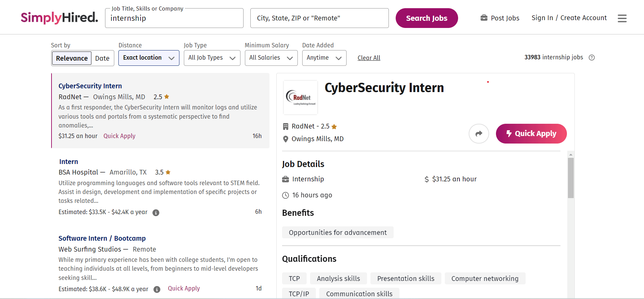
Task: Click the Clear All filters link
Action: coord(369,58)
